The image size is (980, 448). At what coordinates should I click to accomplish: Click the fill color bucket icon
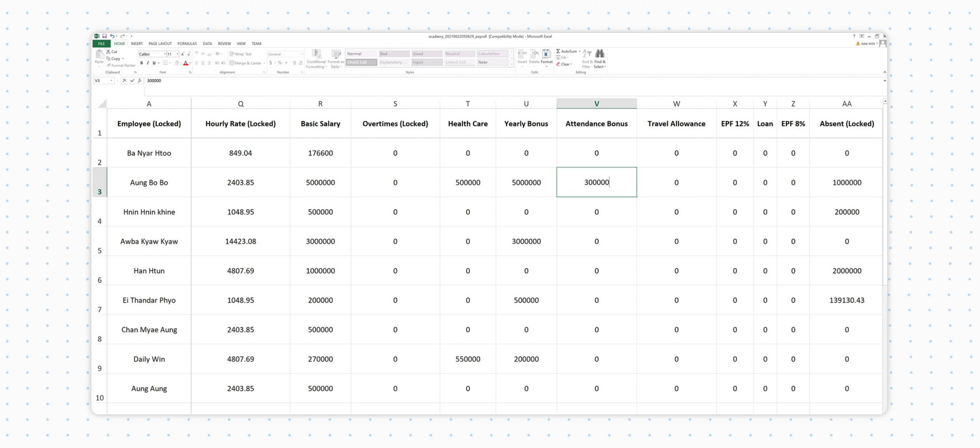[176, 63]
